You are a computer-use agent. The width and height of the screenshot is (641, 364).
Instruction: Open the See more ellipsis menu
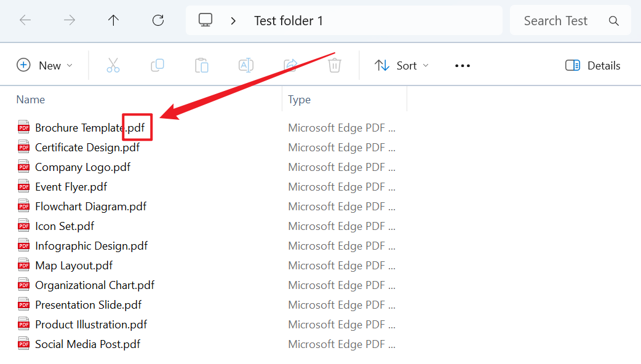pos(463,66)
